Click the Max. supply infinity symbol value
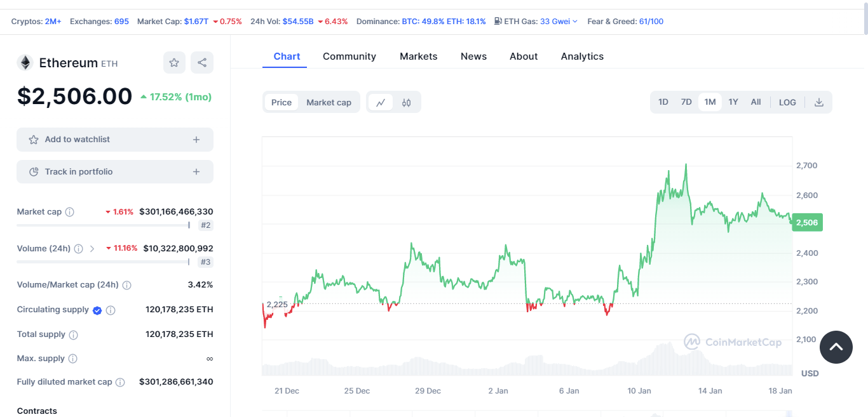 point(210,359)
